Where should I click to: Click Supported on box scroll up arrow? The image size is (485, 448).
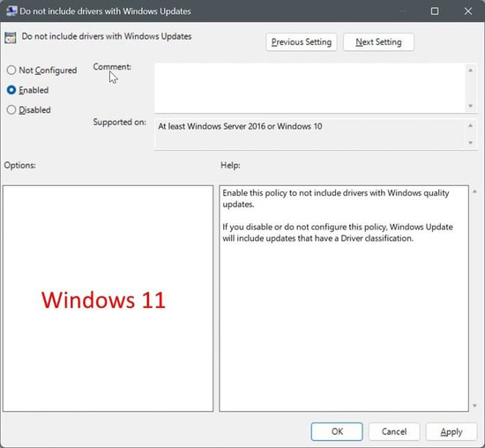click(x=471, y=125)
